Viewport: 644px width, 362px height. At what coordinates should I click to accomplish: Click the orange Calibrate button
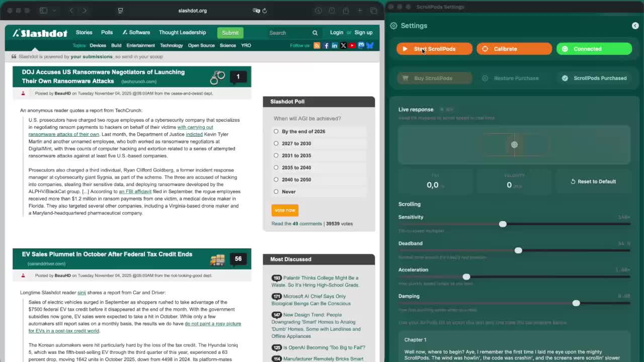514,49
